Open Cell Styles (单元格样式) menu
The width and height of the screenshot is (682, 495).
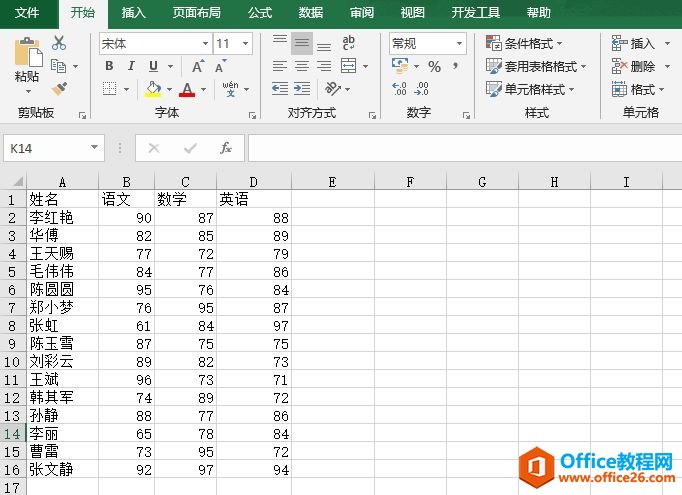[530, 89]
